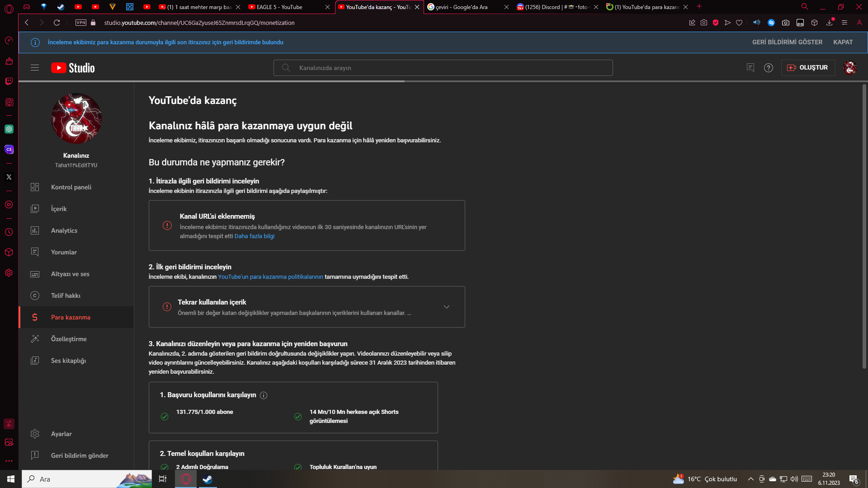Viewport: 868px width, 488px height.
Task: Open Özelleştirme customization page
Action: [x=68, y=339]
